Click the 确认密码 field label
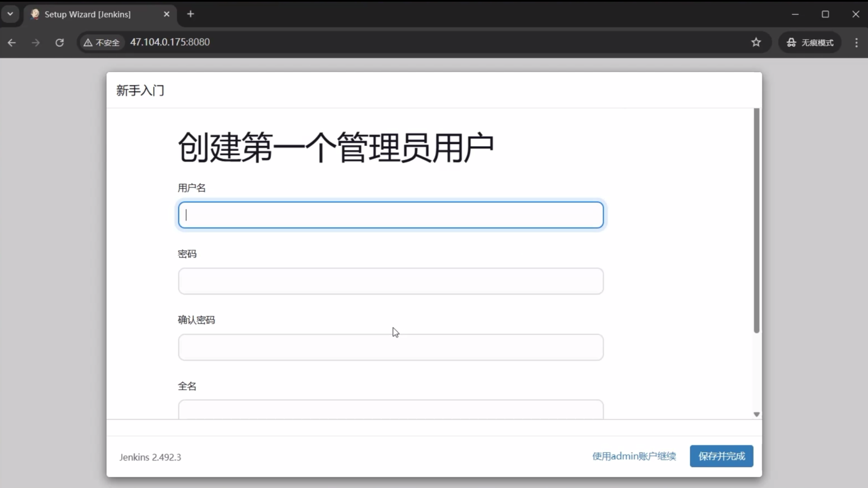Screen dimensions: 868x488 196,320
